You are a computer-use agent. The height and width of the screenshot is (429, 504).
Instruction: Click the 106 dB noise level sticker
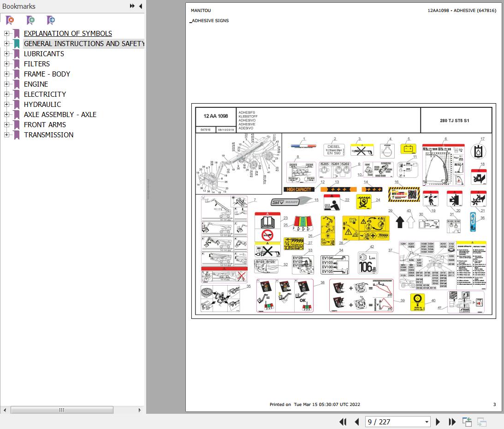click(368, 263)
